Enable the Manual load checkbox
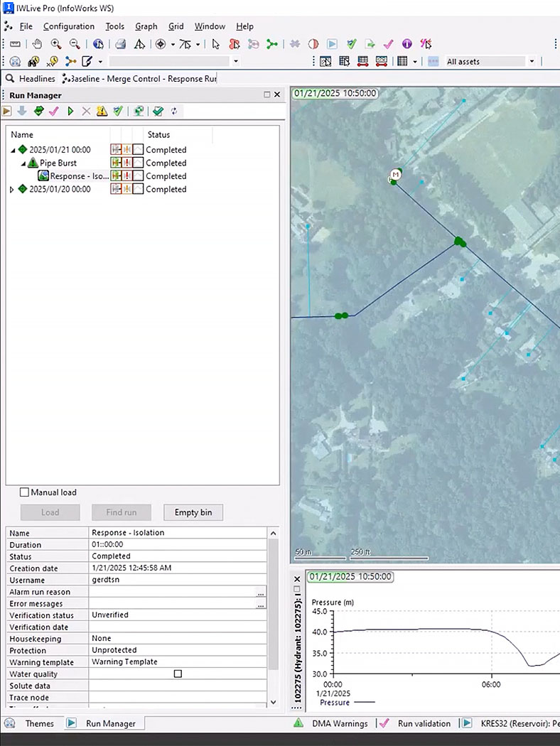 pyautogui.click(x=25, y=492)
